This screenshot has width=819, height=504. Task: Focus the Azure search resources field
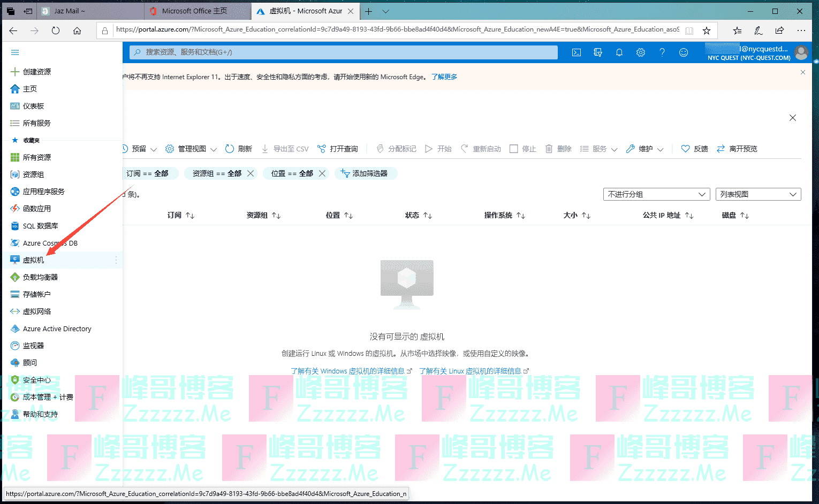click(344, 52)
